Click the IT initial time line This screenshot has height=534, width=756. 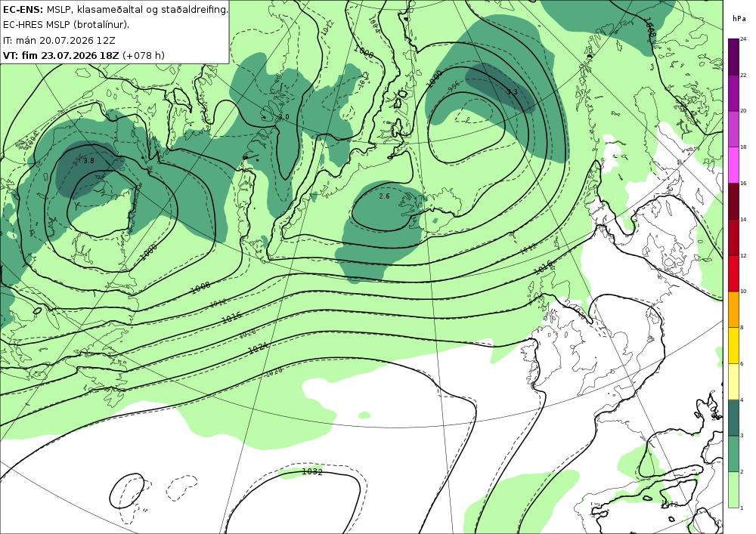(x=59, y=41)
